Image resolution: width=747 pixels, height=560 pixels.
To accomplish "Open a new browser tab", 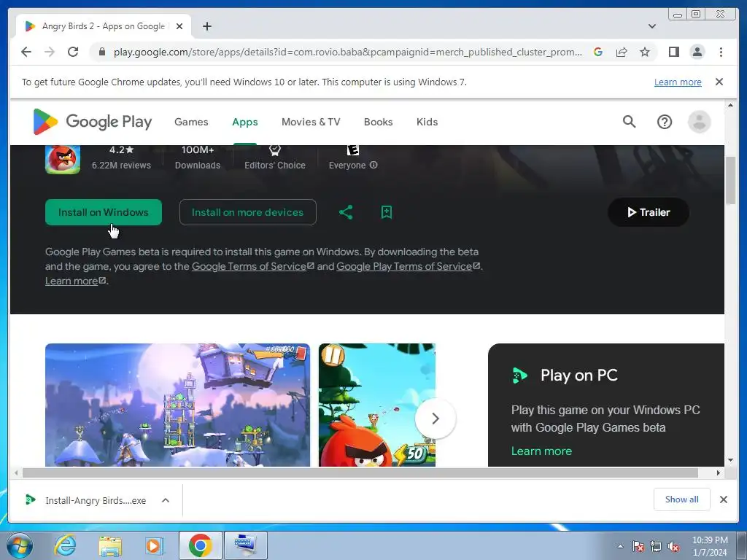I will 206,26.
